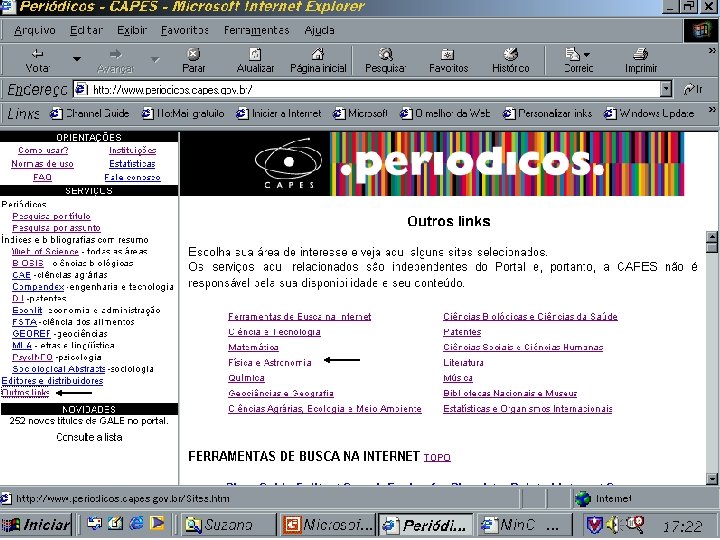Expand more links bar chevron
The image size is (720, 540).
click(x=712, y=109)
